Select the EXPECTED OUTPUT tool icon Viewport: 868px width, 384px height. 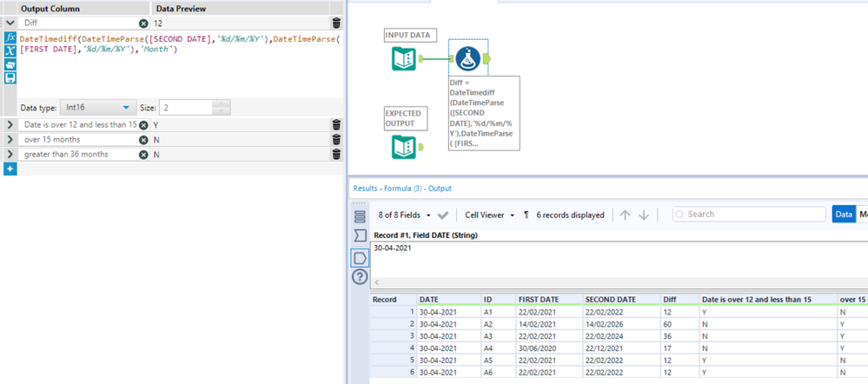403,148
